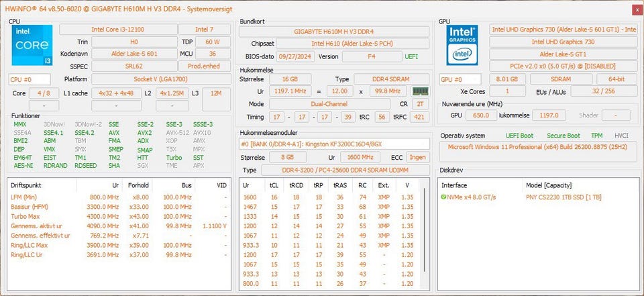
Task: Click the Mode value Dual-Channel
Action: click(x=330, y=104)
